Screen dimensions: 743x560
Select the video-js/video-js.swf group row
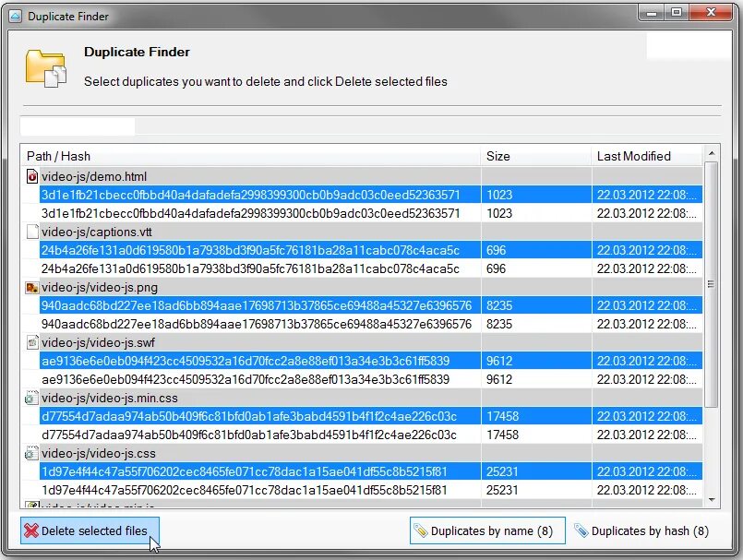pos(362,342)
